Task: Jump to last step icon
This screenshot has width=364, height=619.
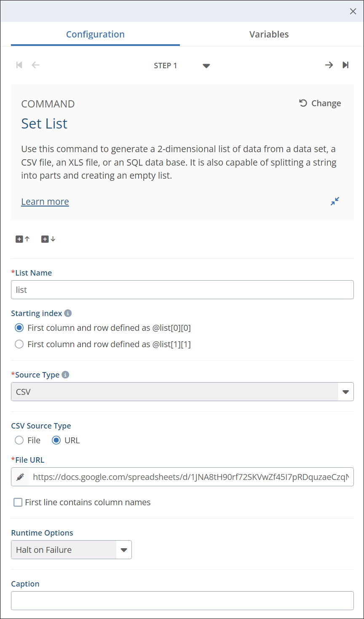Action: pos(345,65)
